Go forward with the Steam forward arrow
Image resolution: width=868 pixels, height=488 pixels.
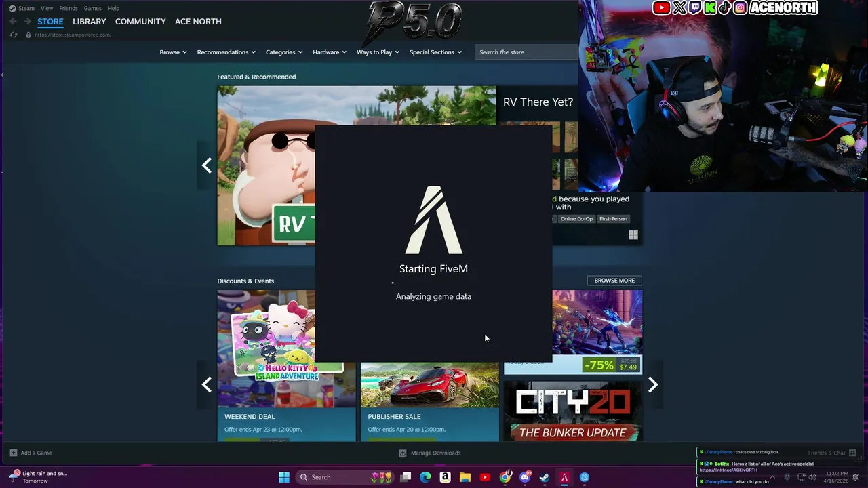pos(27,22)
